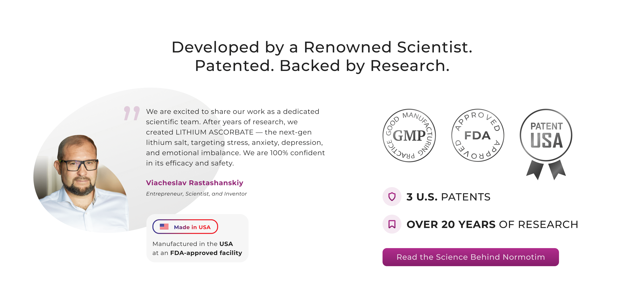
Task: Click the 'Manufactured in the USA' line
Action: 193,244
